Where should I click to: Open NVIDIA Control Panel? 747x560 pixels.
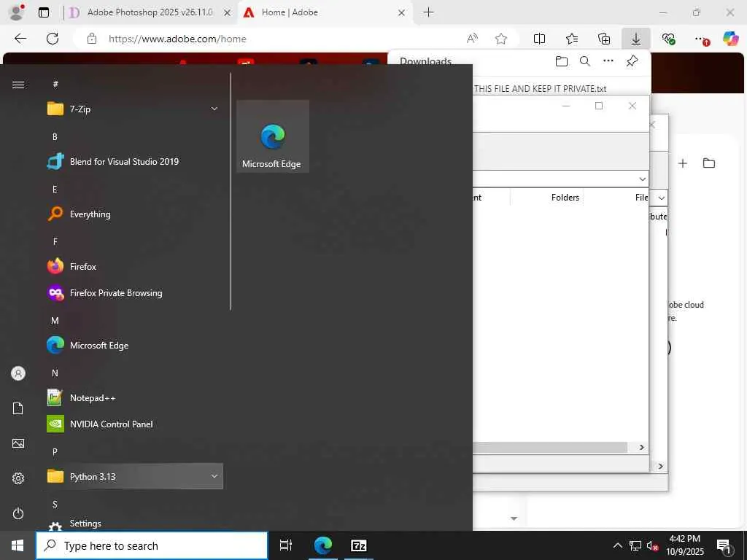tap(133, 424)
